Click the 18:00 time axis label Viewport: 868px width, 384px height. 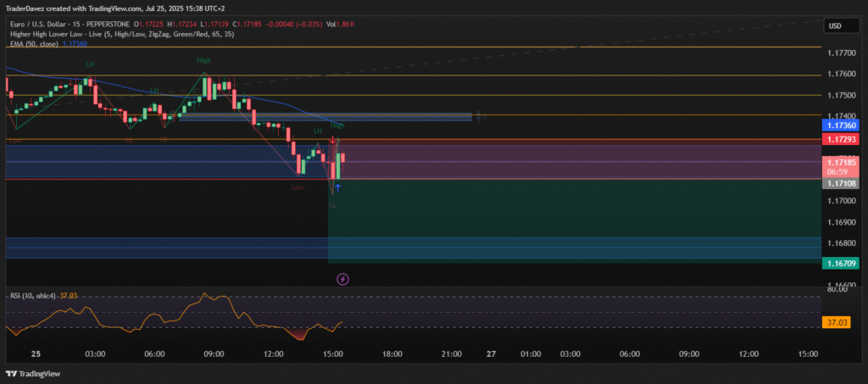tap(392, 353)
